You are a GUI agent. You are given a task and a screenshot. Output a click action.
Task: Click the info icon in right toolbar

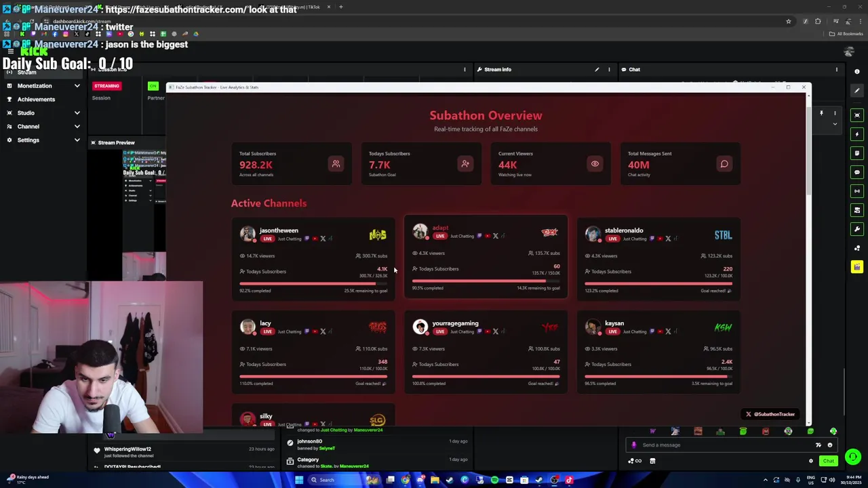click(x=857, y=71)
